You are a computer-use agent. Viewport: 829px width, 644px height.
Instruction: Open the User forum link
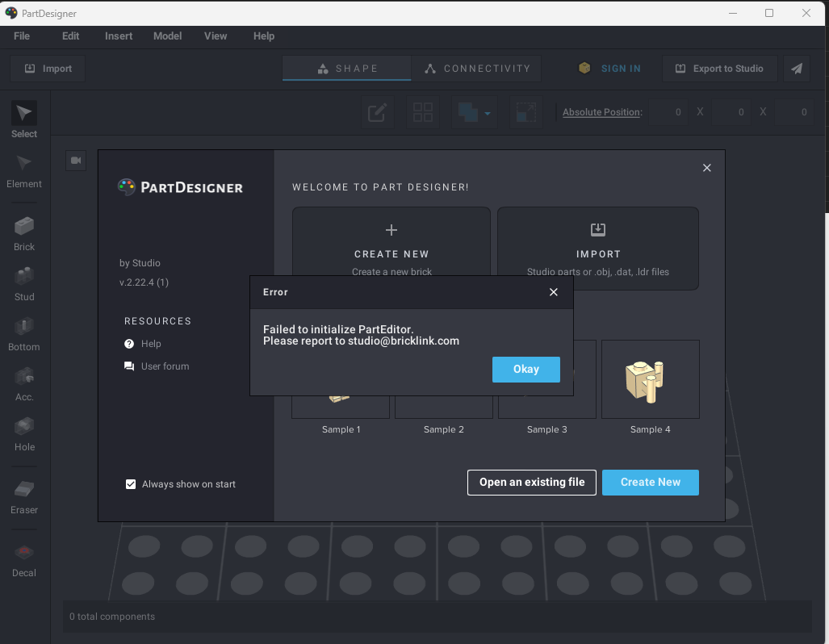(x=157, y=366)
